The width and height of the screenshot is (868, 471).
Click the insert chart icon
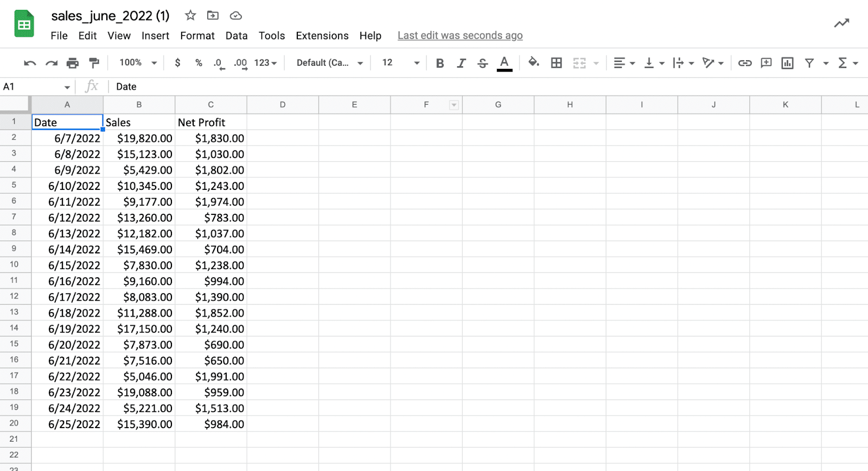pyautogui.click(x=787, y=63)
